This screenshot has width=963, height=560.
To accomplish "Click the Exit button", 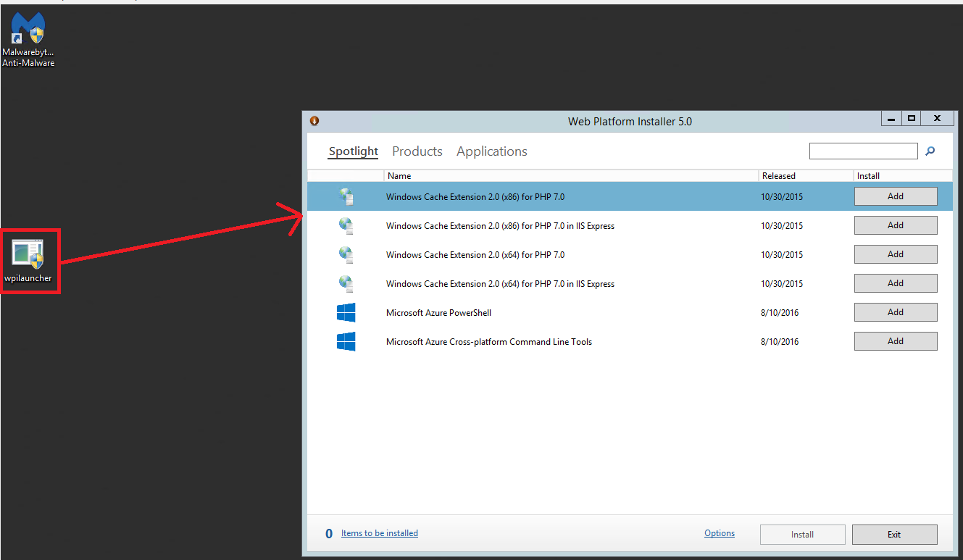I will pos(895,535).
